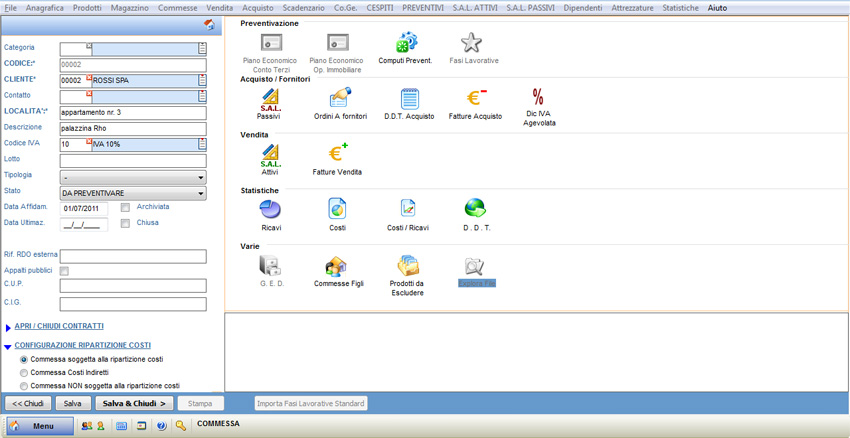This screenshot has width=850, height=438.
Task: Click Apri / Chiudi Contratti link
Action: point(58,326)
